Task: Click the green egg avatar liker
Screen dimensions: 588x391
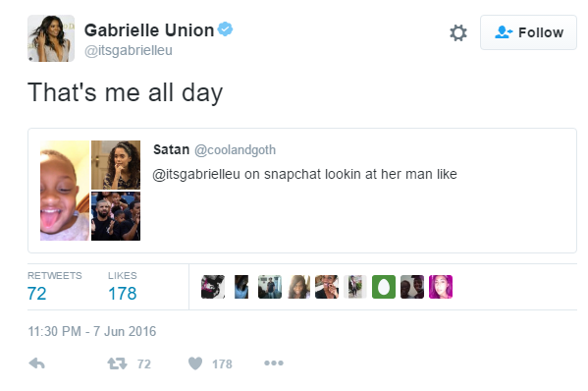Action: pos(384,287)
